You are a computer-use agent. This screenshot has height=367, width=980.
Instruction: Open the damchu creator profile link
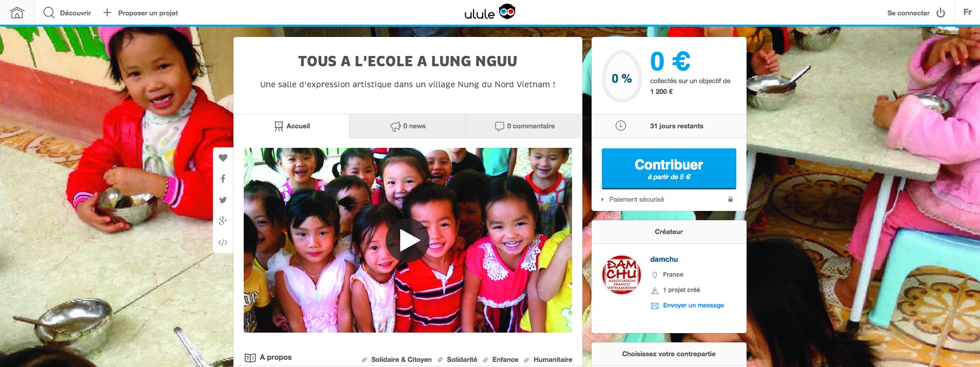(x=664, y=259)
